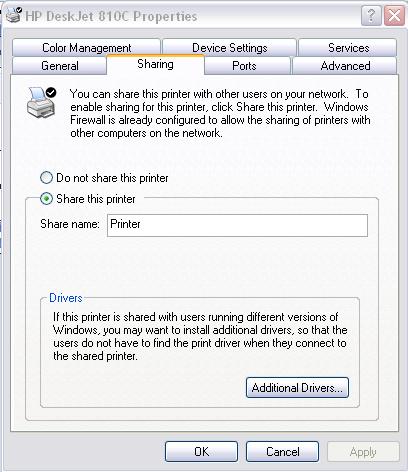Click the Drivers group heading
The image size is (408, 472).
coord(66,298)
